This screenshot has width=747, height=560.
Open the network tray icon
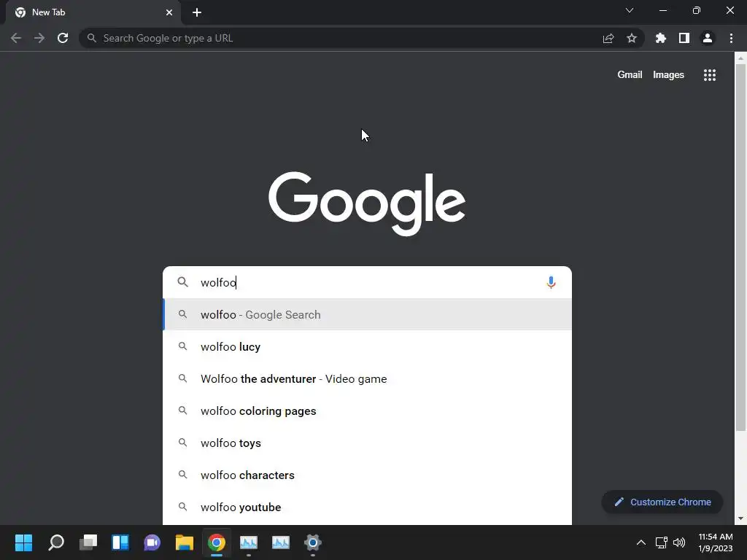[x=661, y=542]
